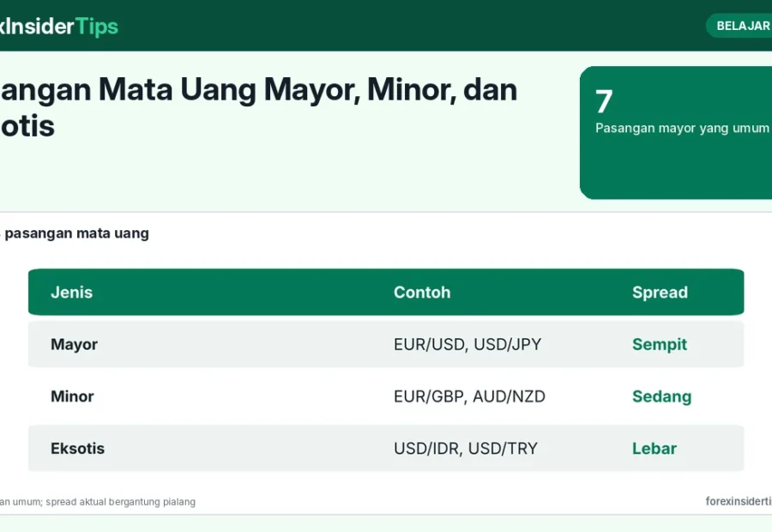Click the number 7 statistic
772x532 pixels.
[604, 101]
